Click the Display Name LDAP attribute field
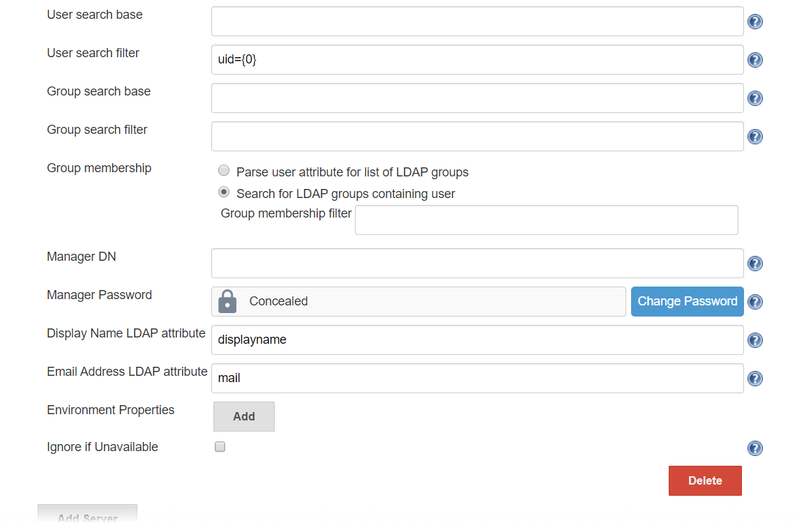Image resolution: width=804 pixels, height=532 pixels. pyautogui.click(x=477, y=340)
